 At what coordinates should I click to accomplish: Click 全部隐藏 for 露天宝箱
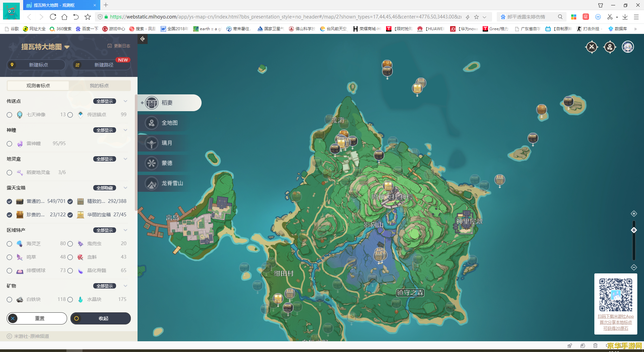105,188
